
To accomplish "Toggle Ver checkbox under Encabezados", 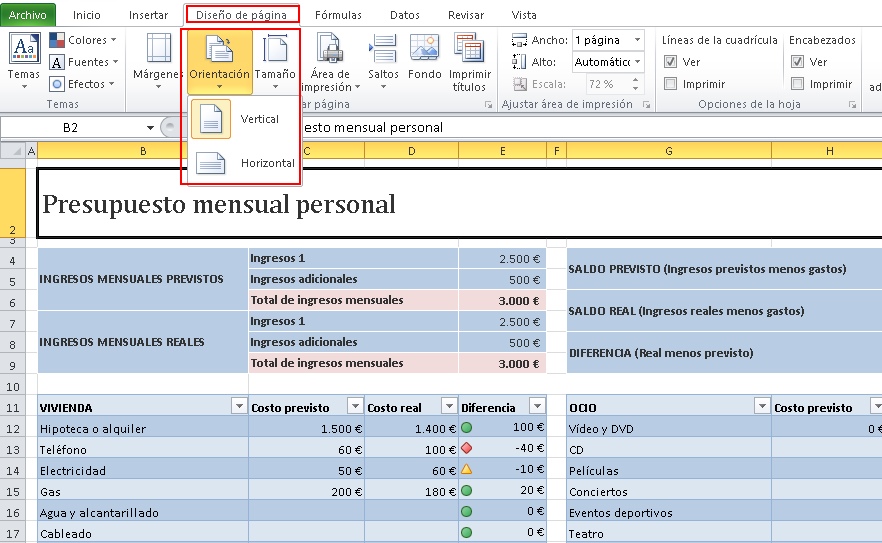I will pyautogui.click(x=797, y=62).
